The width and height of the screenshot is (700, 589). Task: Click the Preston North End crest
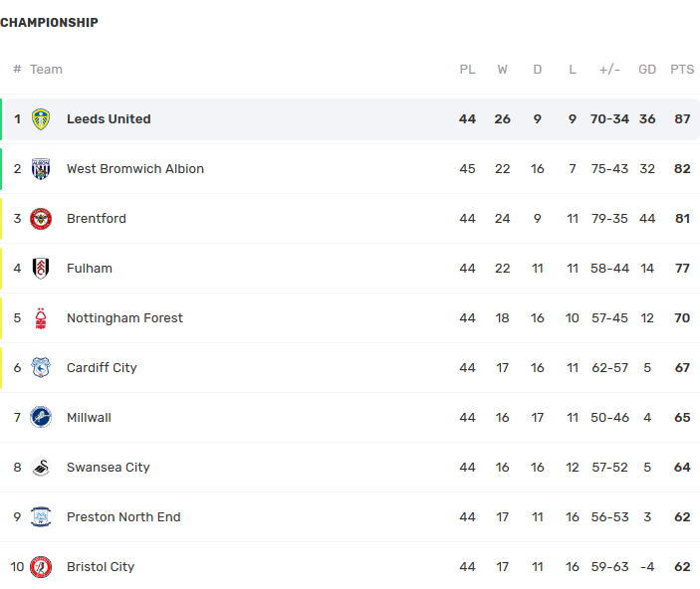pos(41,516)
